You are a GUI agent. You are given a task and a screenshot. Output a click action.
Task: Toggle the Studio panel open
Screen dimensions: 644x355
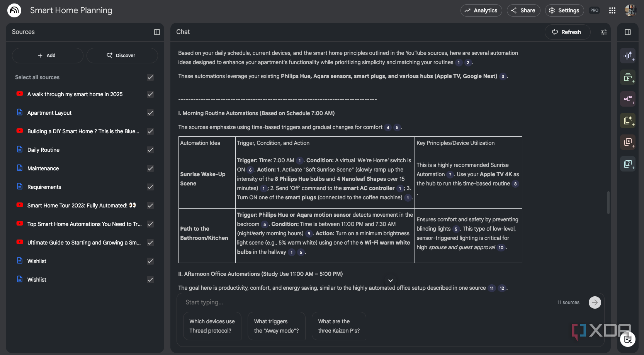point(628,32)
